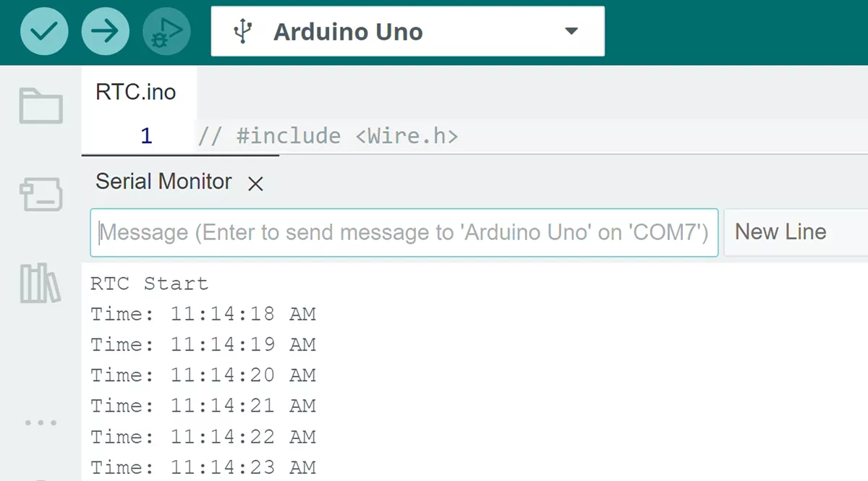The width and height of the screenshot is (868, 481).
Task: Open the Sketchbook folder icon in sidebar
Action: click(x=41, y=106)
